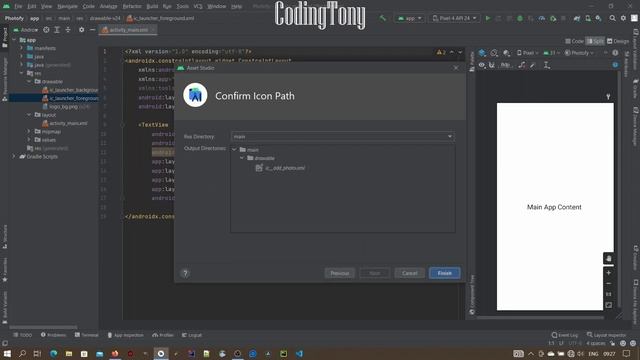Collapse the drawable folder in Output Directories
The image size is (640, 360).
point(242,158)
